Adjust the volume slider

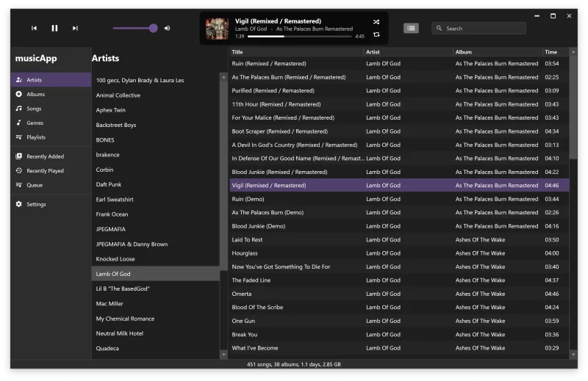coord(135,28)
